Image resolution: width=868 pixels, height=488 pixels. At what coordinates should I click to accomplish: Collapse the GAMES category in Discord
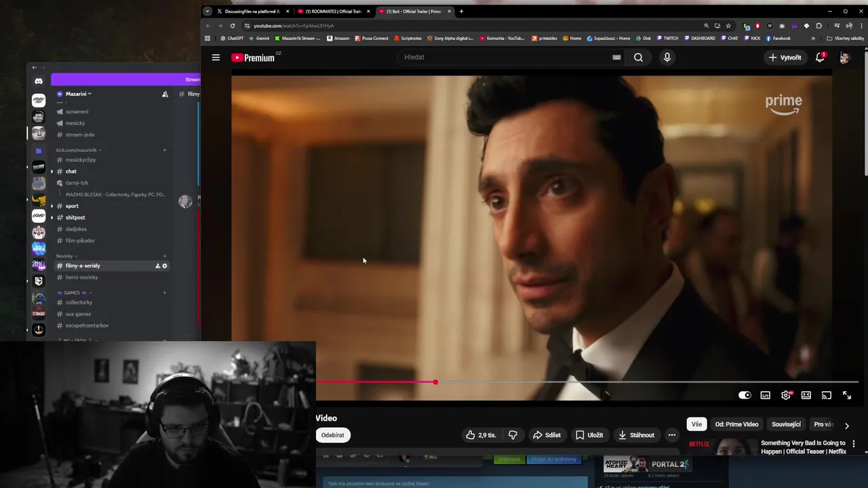[x=73, y=293]
